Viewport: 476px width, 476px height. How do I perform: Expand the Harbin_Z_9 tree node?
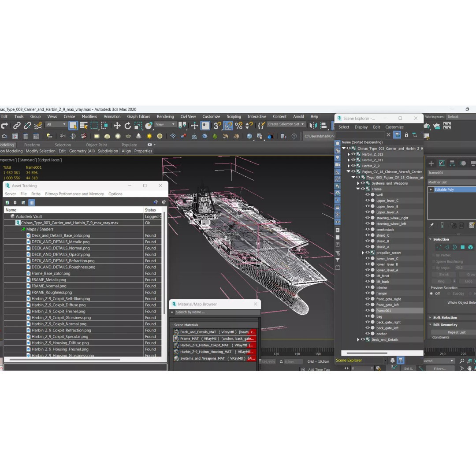point(349,166)
